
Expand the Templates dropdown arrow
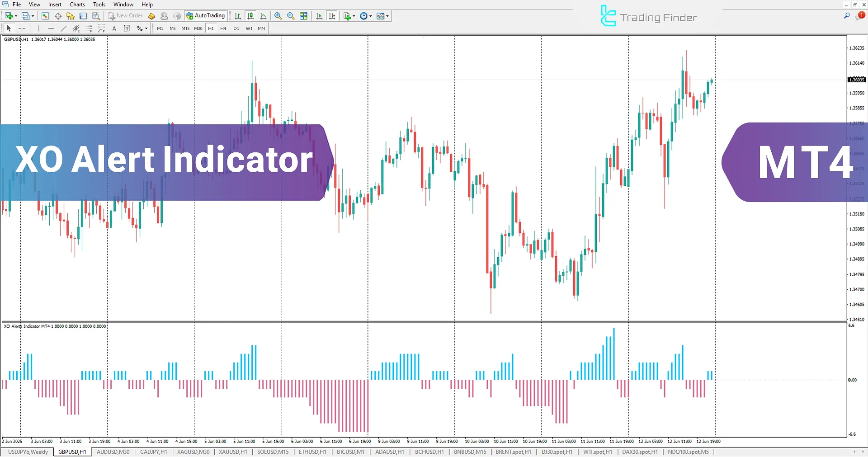(387, 16)
